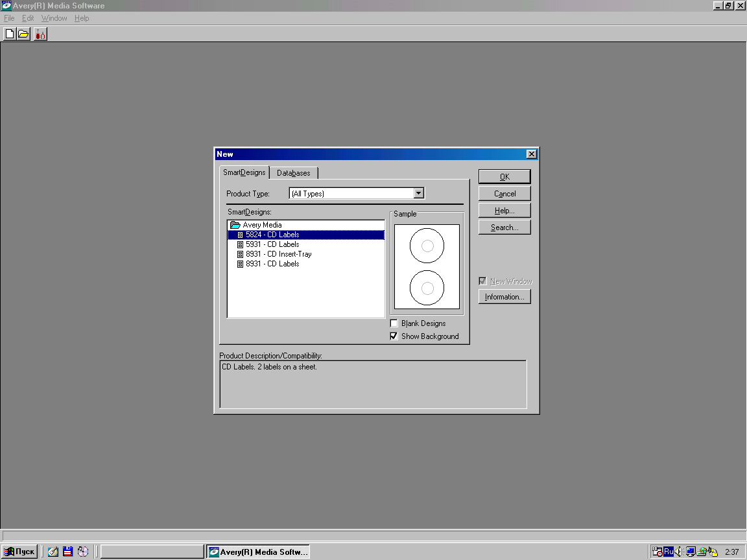
Task: Enable the Blank Designs checkbox
Action: tap(394, 323)
